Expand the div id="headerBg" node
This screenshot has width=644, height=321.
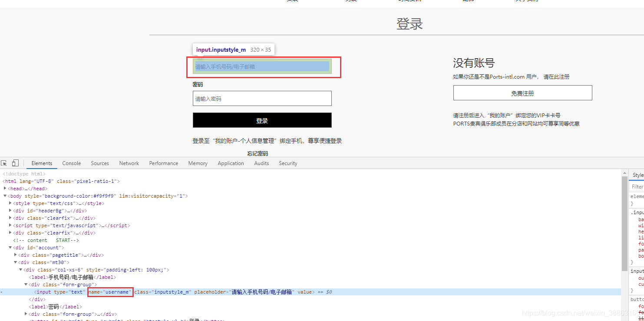pyautogui.click(x=10, y=211)
